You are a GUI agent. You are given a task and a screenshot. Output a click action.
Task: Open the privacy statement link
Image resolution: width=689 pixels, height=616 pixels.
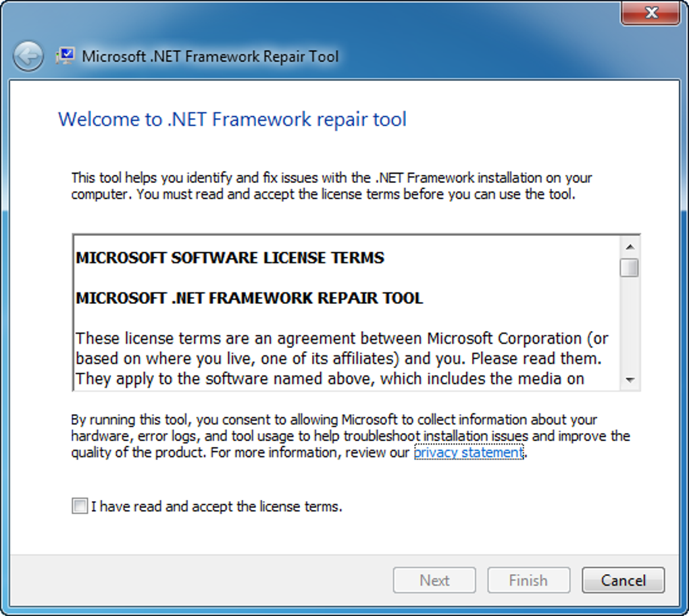click(x=468, y=453)
